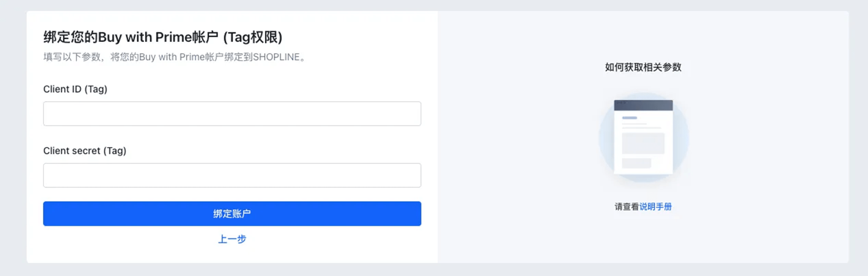
Task: Click the 如何获取相关参数 heading
Action: (x=643, y=67)
